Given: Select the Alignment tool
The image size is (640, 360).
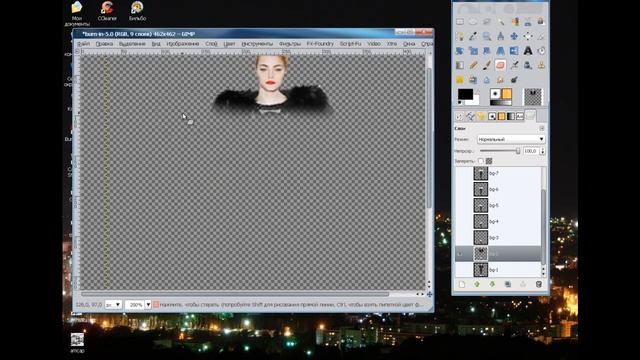Looking at the screenshot, I should [x=528, y=36].
